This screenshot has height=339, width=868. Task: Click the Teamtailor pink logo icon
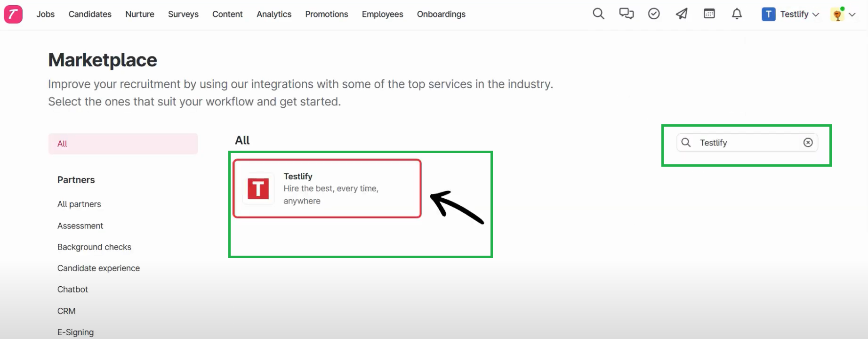click(x=13, y=14)
